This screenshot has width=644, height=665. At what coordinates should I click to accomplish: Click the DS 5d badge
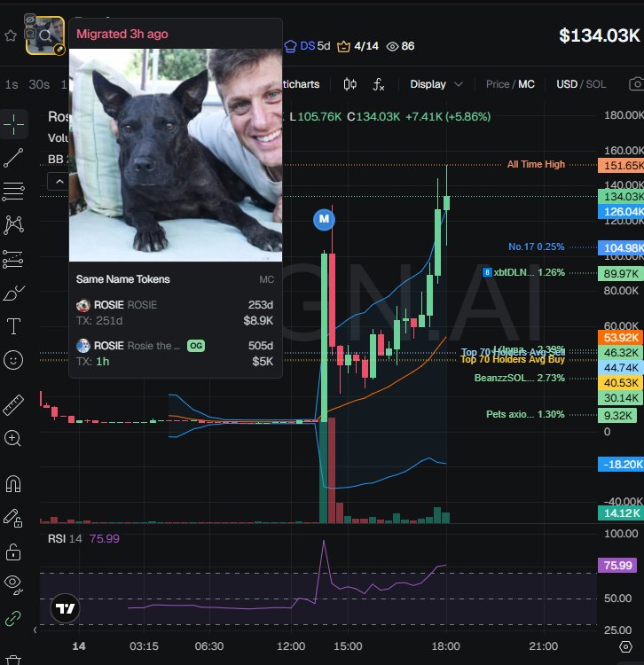(308, 46)
